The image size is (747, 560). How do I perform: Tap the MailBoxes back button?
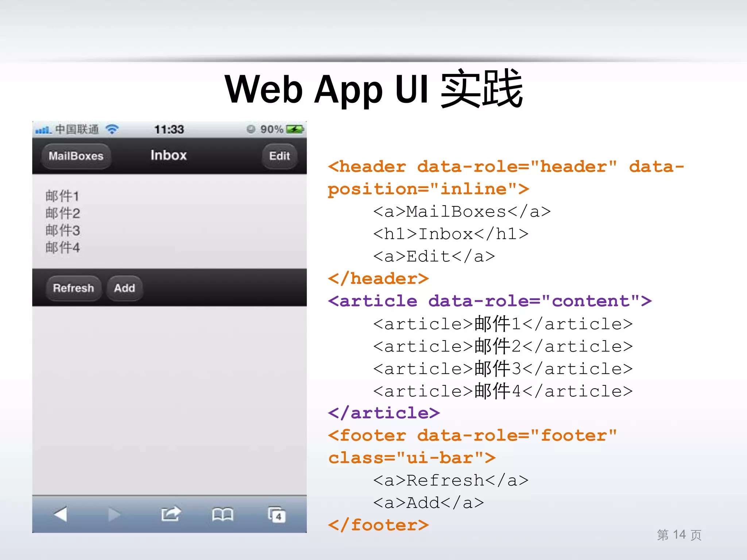click(x=76, y=156)
